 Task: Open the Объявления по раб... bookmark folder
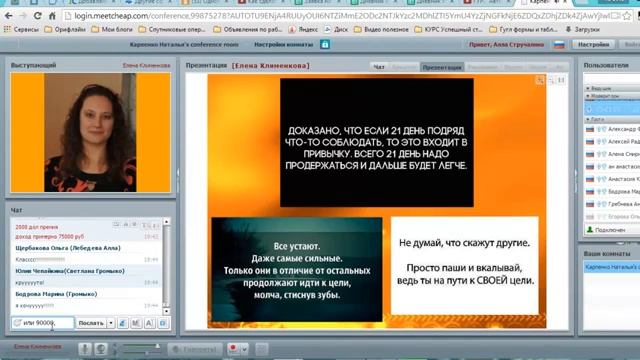[248, 29]
